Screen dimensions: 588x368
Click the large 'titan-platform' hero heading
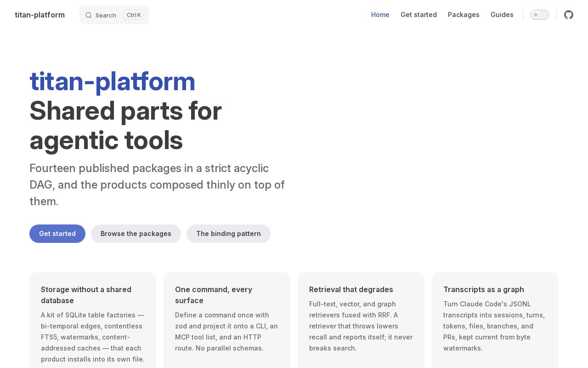click(113, 81)
